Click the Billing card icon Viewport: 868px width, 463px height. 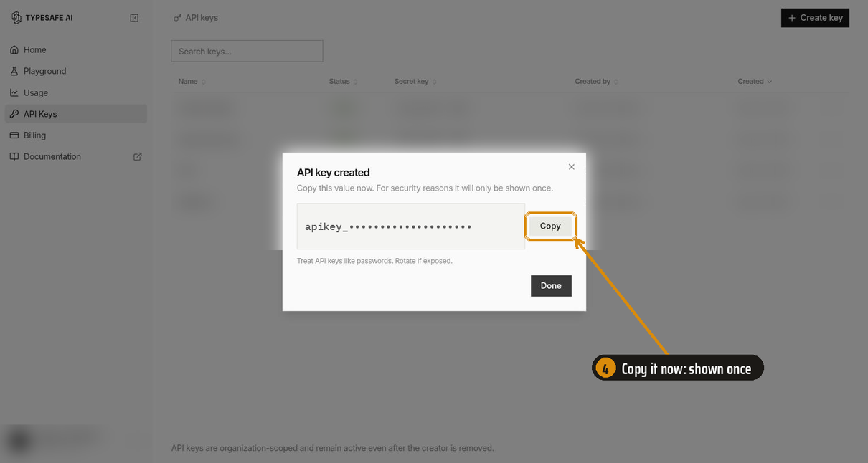click(x=14, y=135)
